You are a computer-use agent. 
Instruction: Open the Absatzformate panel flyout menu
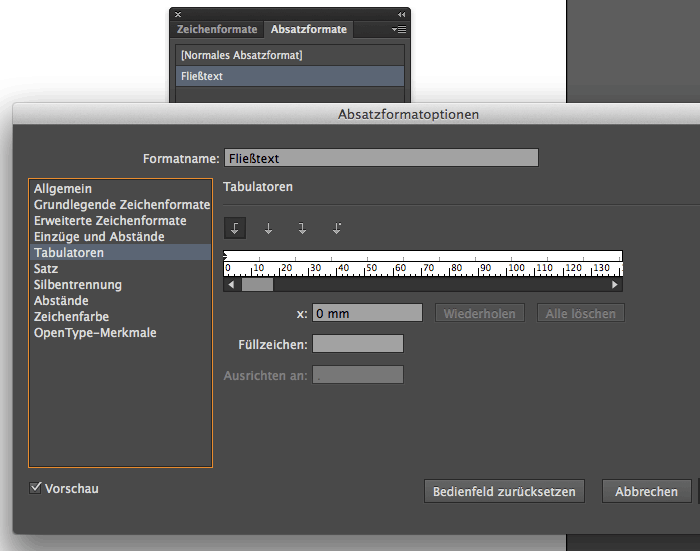tap(399, 29)
